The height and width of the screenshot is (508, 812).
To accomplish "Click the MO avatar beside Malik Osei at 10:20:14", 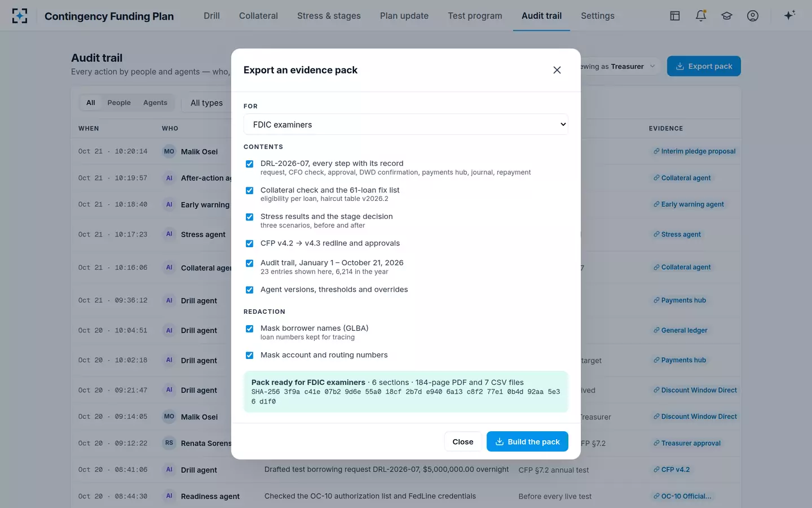I will [x=169, y=151].
